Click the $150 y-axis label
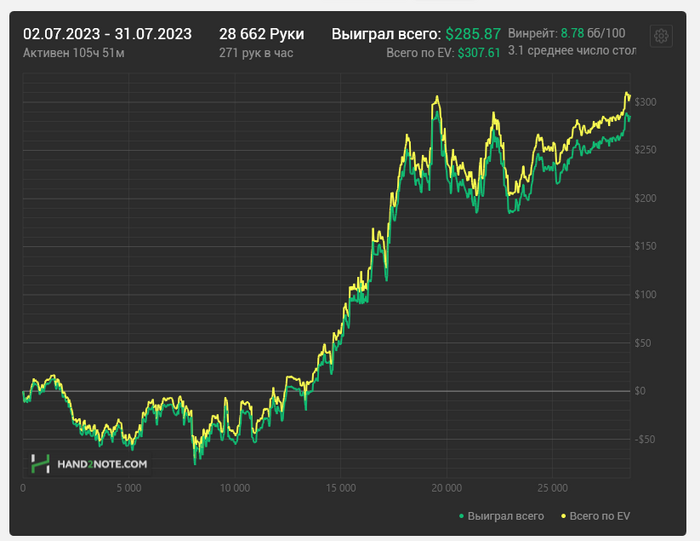The height and width of the screenshot is (541, 700). (x=646, y=246)
